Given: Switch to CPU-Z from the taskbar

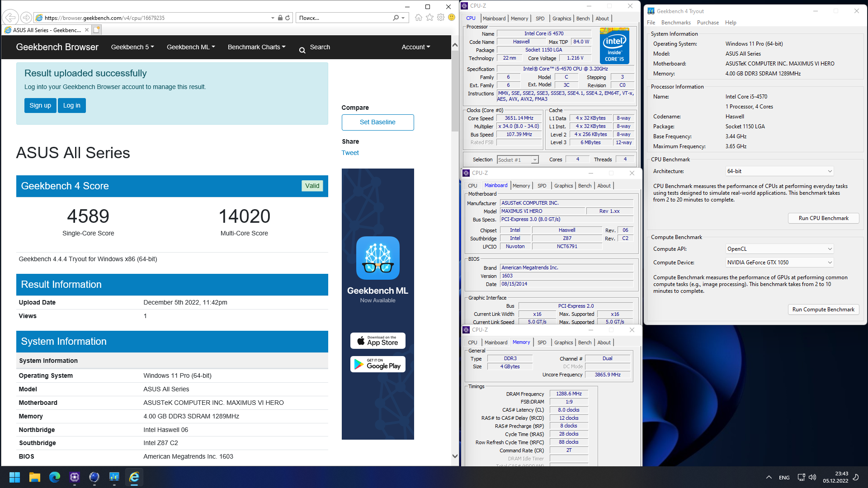Looking at the screenshot, I should pos(75,477).
